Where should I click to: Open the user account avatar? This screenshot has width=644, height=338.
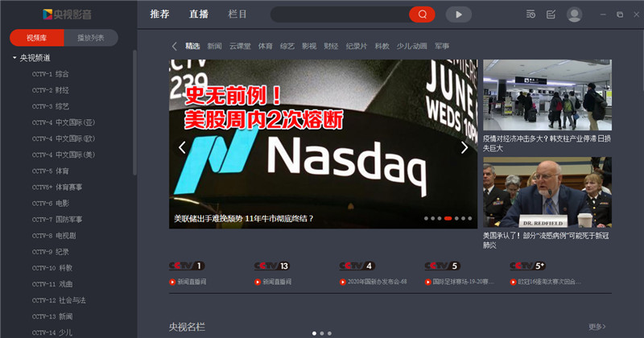pyautogui.click(x=574, y=14)
